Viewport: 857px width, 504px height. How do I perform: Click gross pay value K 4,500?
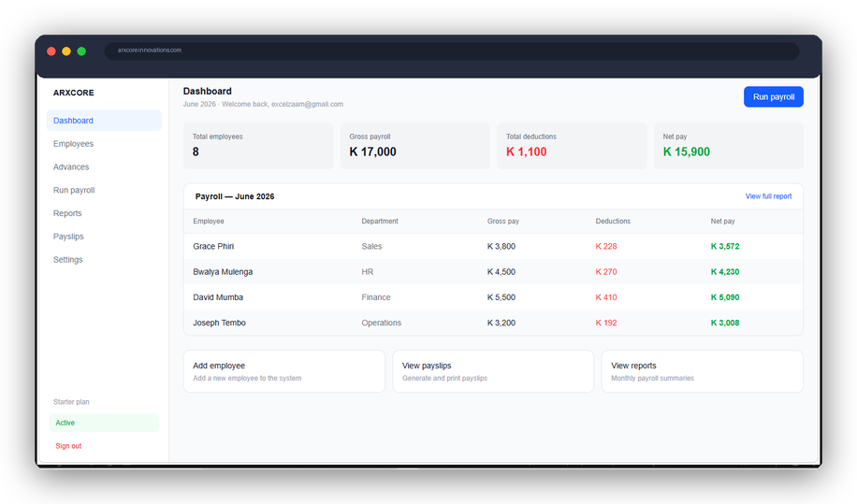tap(501, 272)
